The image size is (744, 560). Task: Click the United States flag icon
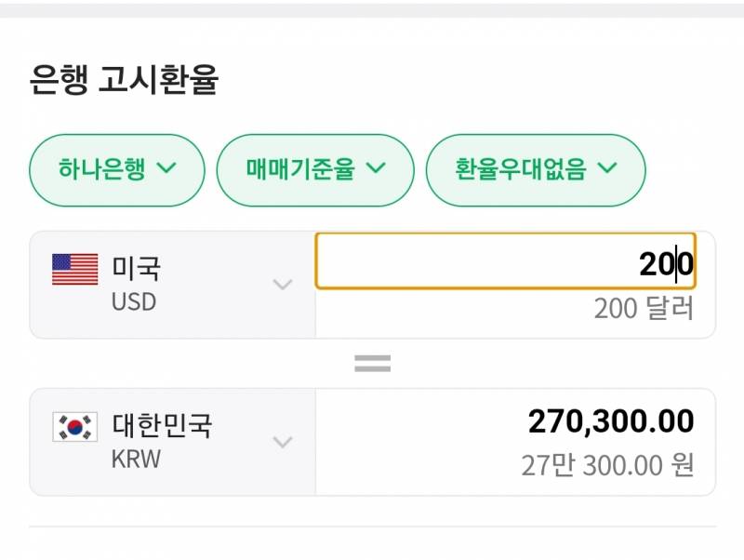(74, 271)
